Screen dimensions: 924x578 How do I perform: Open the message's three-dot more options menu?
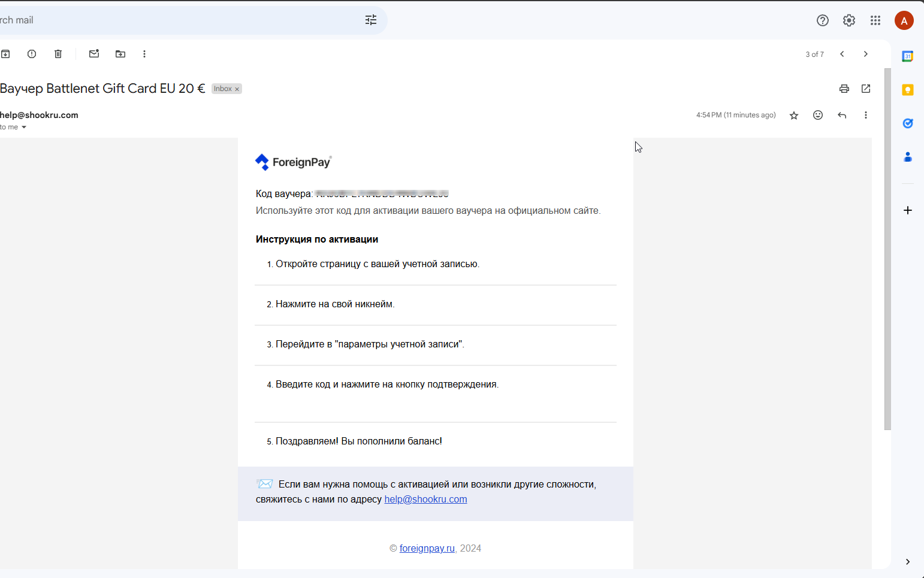[x=866, y=115]
